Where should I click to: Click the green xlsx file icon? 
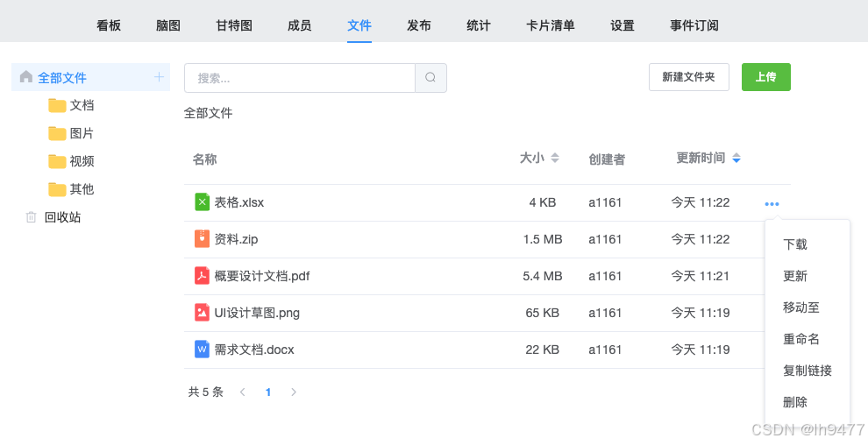[202, 202]
